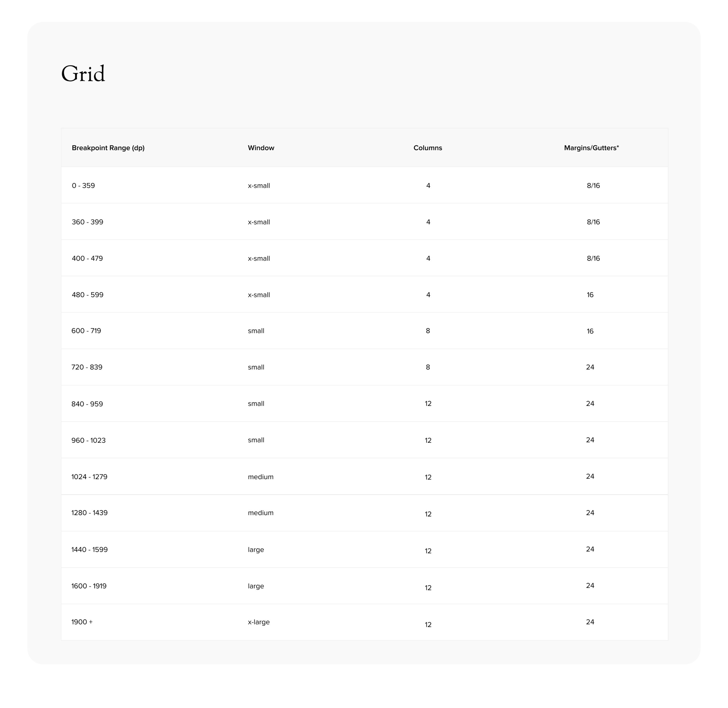Select the Margins/Gutters* column header

point(591,148)
